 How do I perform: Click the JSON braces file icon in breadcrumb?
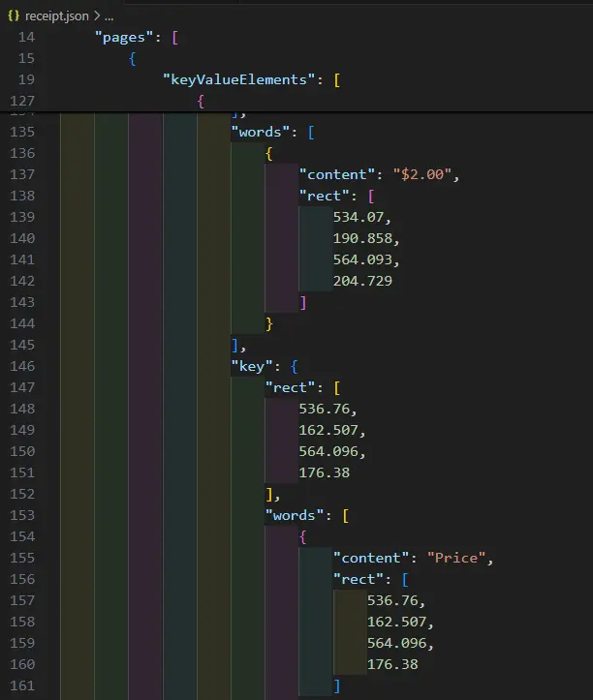coord(14,15)
